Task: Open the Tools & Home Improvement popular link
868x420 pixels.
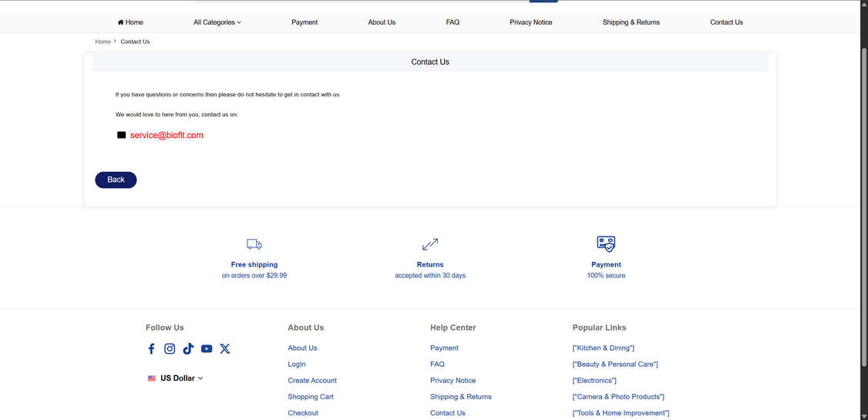Action: pyautogui.click(x=621, y=413)
